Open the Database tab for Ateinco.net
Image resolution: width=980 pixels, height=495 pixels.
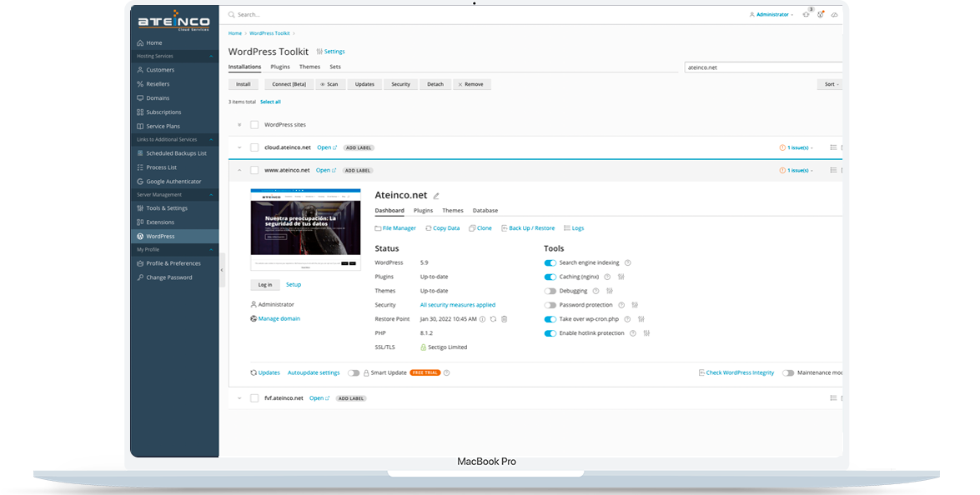tap(485, 211)
